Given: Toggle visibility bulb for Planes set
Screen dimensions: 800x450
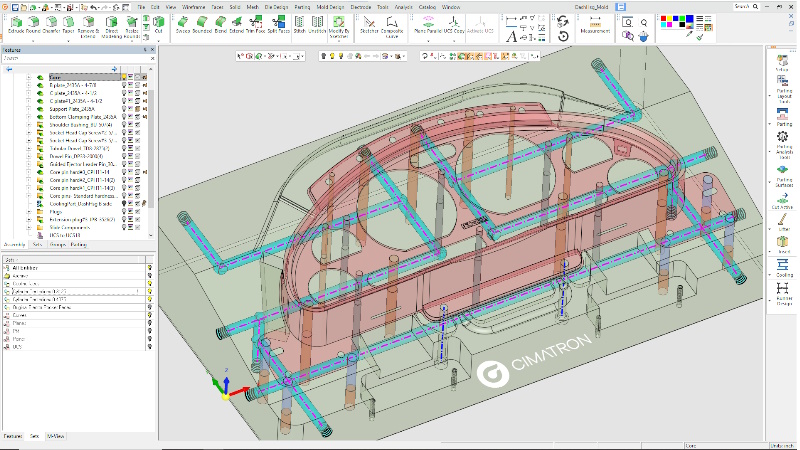Looking at the screenshot, I should pyautogui.click(x=149, y=323).
